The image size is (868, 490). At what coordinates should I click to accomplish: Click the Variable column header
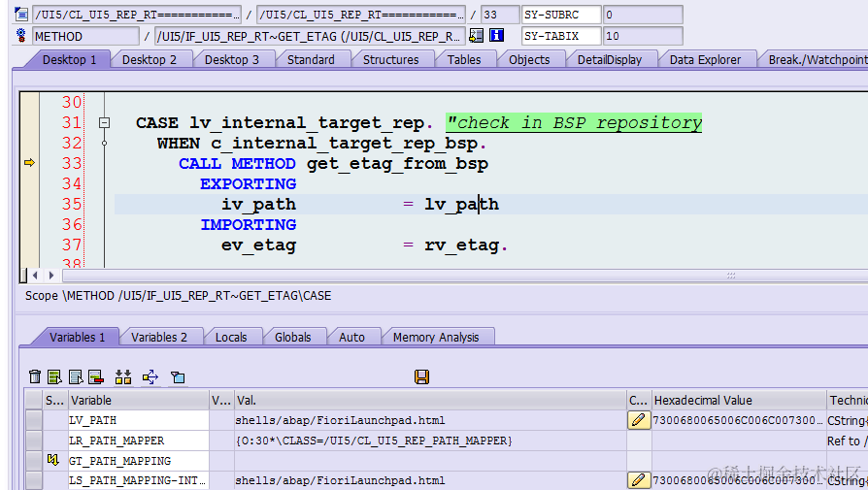[139, 401]
